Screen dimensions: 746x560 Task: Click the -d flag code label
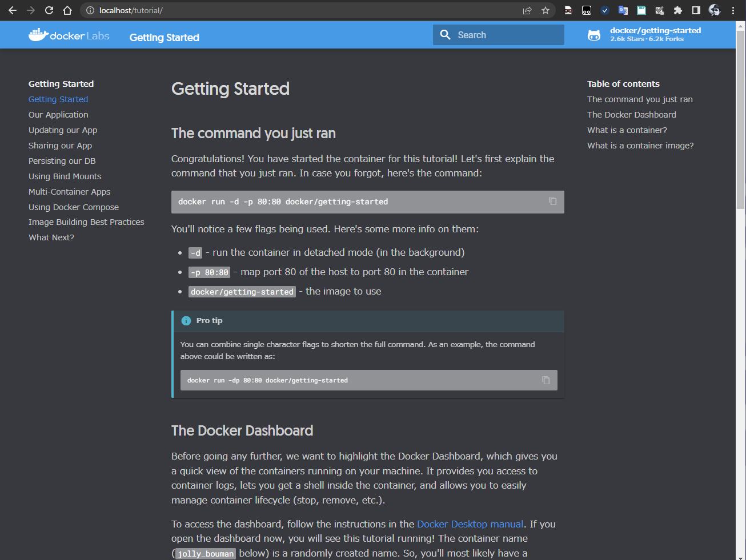pos(195,253)
